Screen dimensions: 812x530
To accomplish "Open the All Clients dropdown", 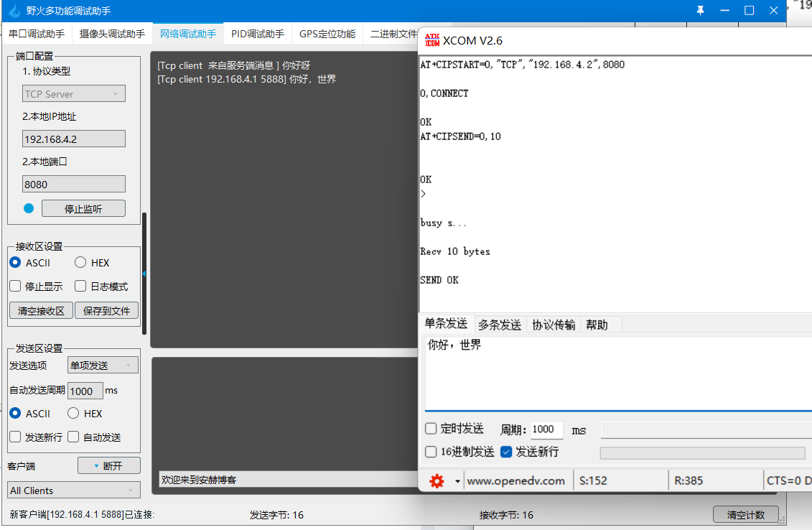I will click(x=73, y=490).
